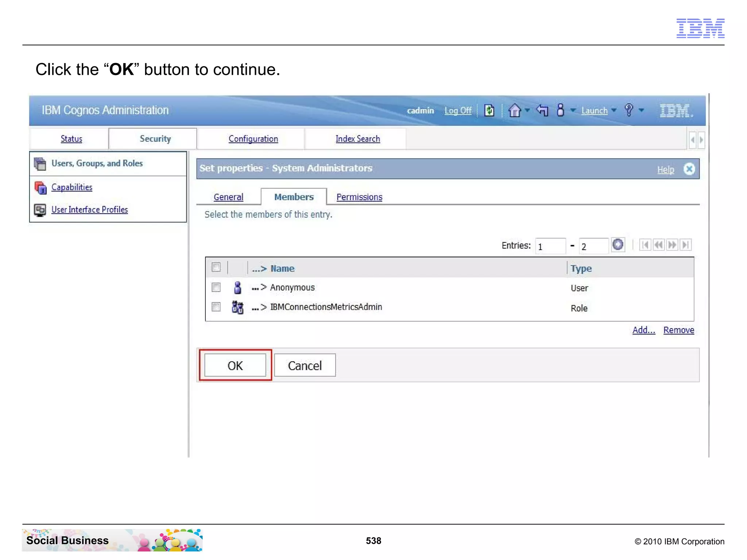This screenshot has width=747, height=560.
Task: Click the next page navigation icon
Action: click(x=672, y=245)
